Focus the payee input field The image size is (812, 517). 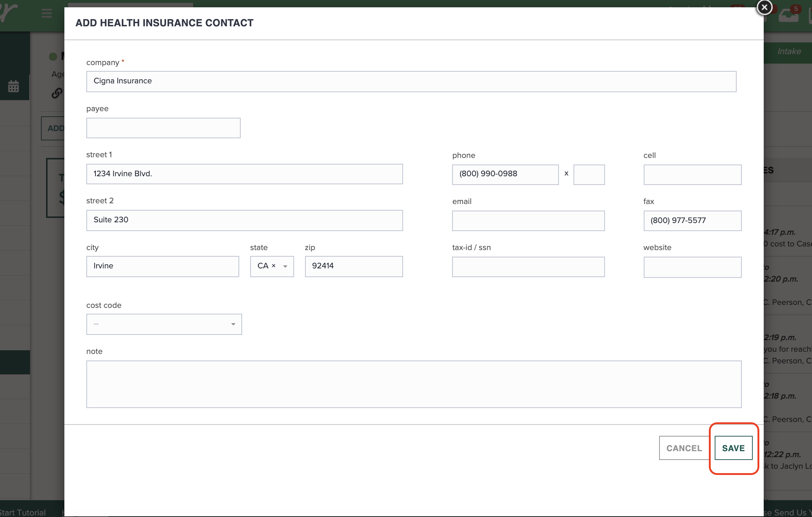click(x=163, y=128)
